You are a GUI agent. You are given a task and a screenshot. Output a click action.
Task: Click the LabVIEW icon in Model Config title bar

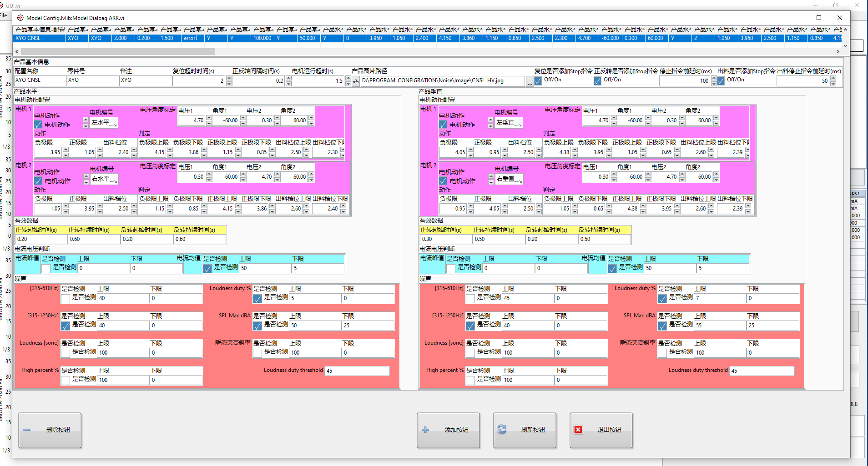[x=20, y=18]
